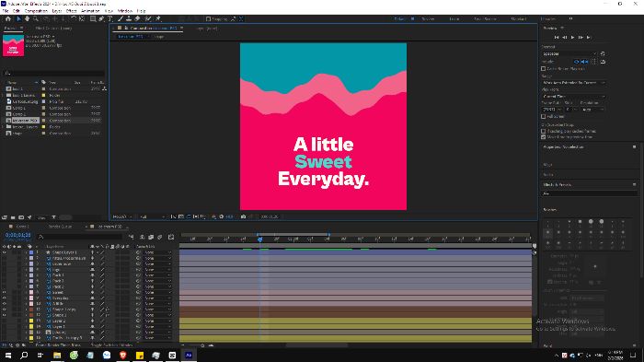Click the After Effects taskbar icon
Image resolution: width=644 pixels, height=362 pixels.
pos(189,355)
